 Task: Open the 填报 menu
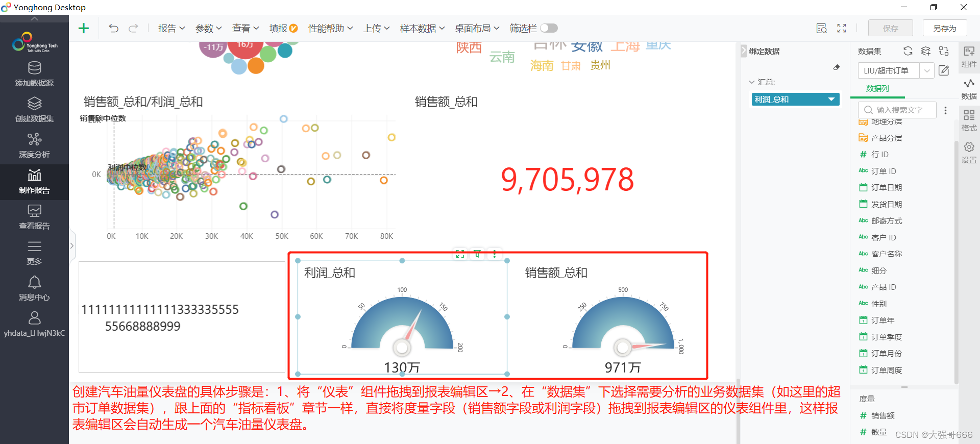point(283,29)
